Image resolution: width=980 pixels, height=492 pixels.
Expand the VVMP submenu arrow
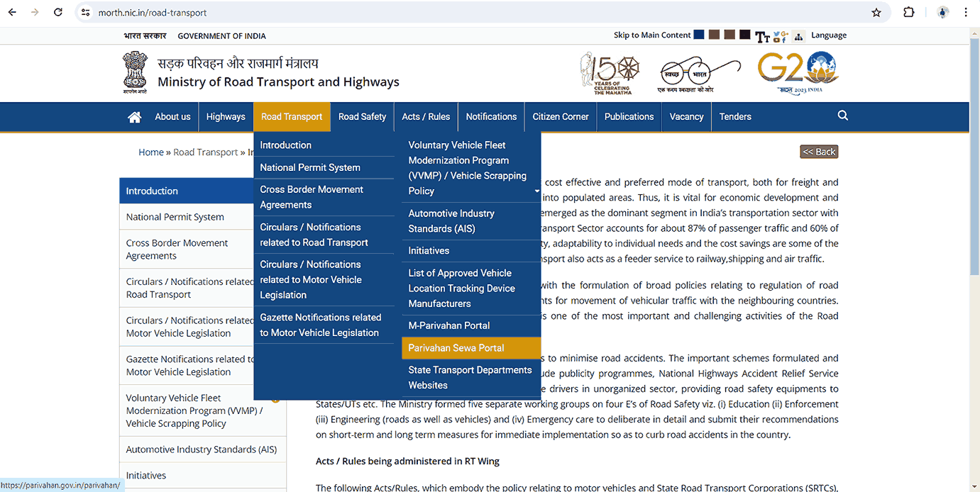click(536, 191)
